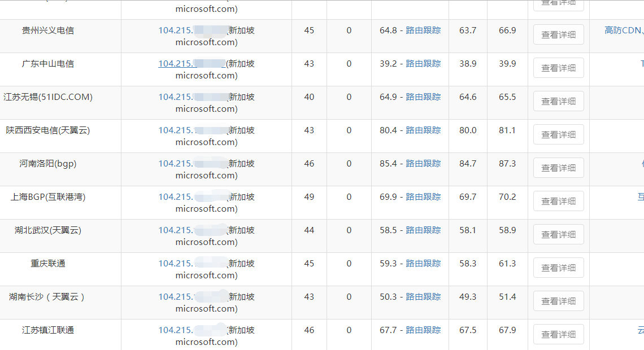
Task: Click underlined 104.215 IP in 广东中山电信 row
Action: tap(192, 64)
